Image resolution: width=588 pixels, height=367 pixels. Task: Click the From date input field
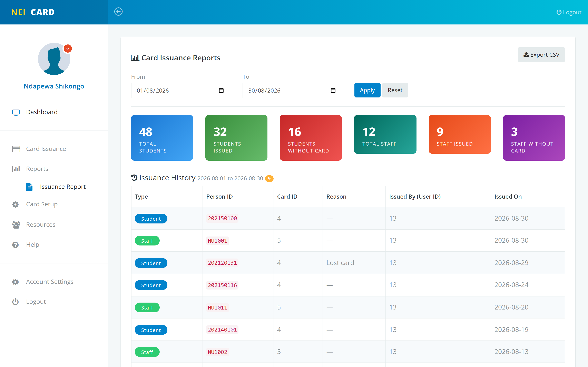click(x=180, y=90)
